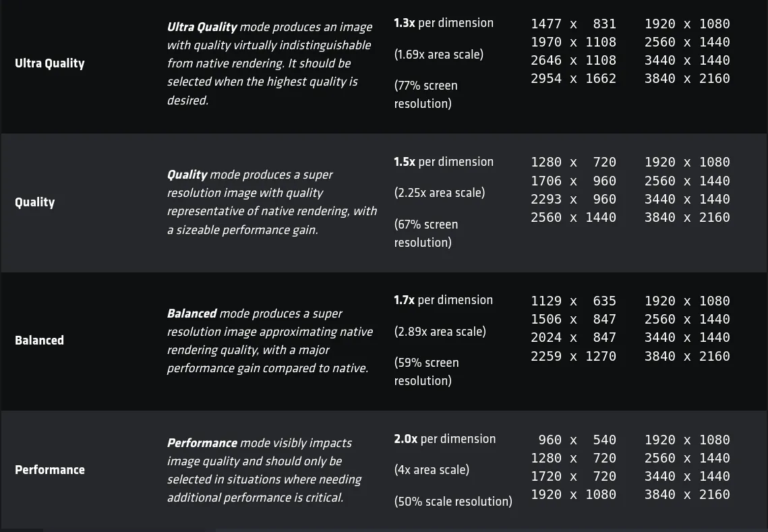
Task: Click the '1.5x per dimension' text
Action: pyautogui.click(x=444, y=162)
